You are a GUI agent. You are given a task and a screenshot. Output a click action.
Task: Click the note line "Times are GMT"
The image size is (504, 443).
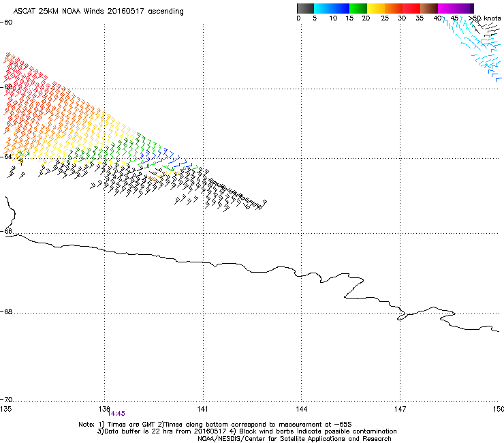click(x=131, y=425)
